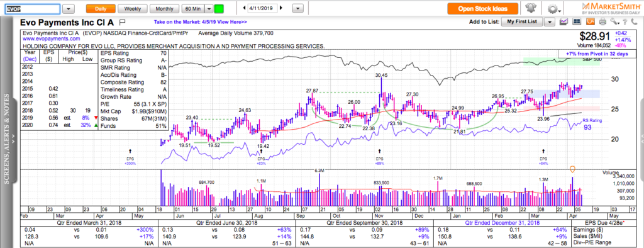Click the 4/11/2019 date field

tap(263, 8)
